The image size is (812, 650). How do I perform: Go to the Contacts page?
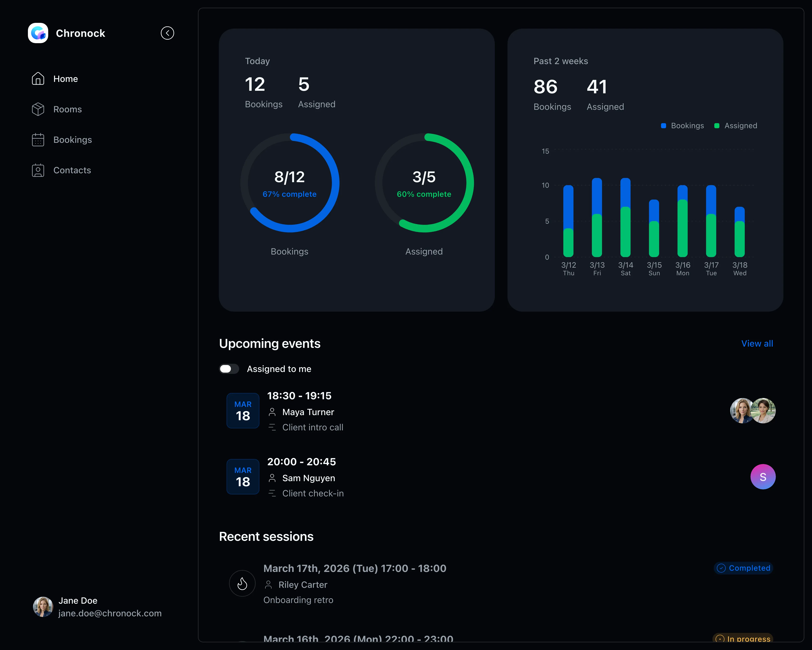tap(72, 170)
